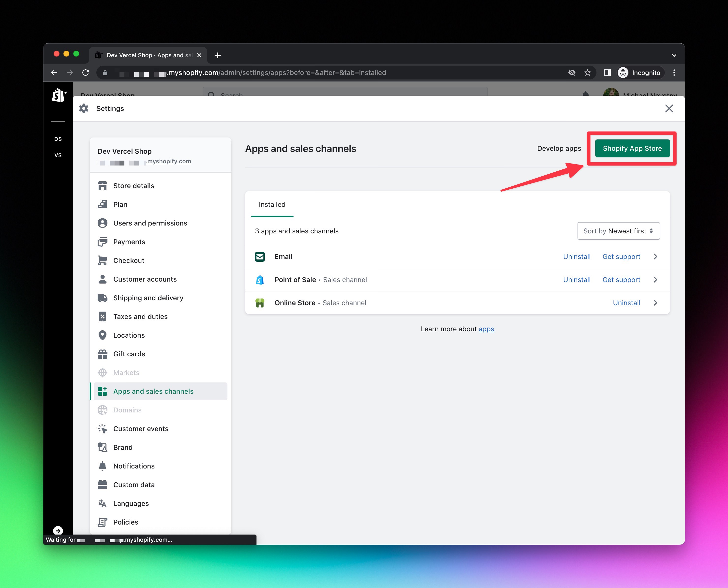Open Sort by Newest first dropdown
728x588 pixels.
[x=618, y=231]
